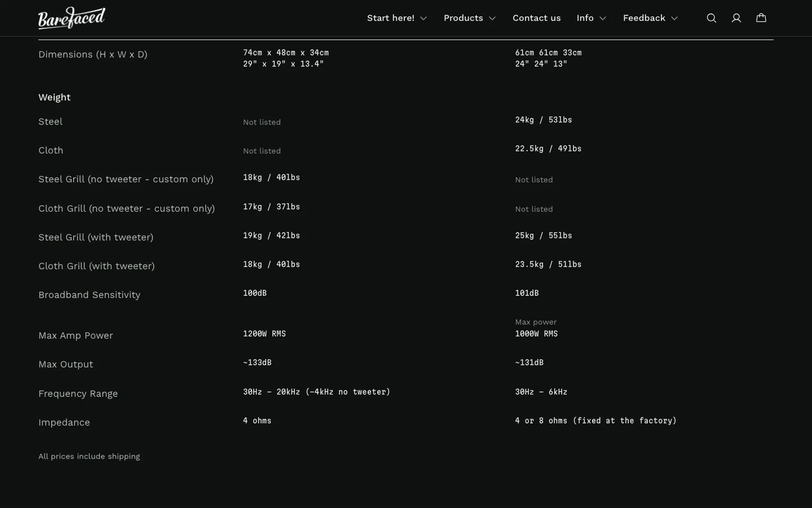Click the 23.5kg / 51lbs weight value

(548, 264)
